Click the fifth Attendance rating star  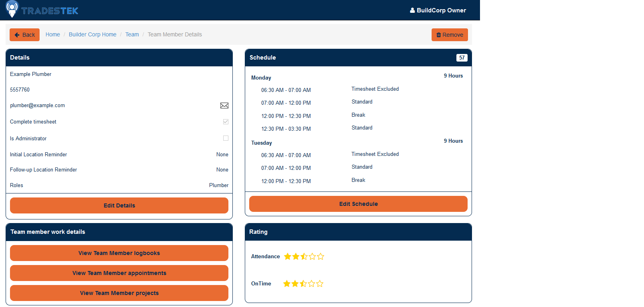point(320,257)
